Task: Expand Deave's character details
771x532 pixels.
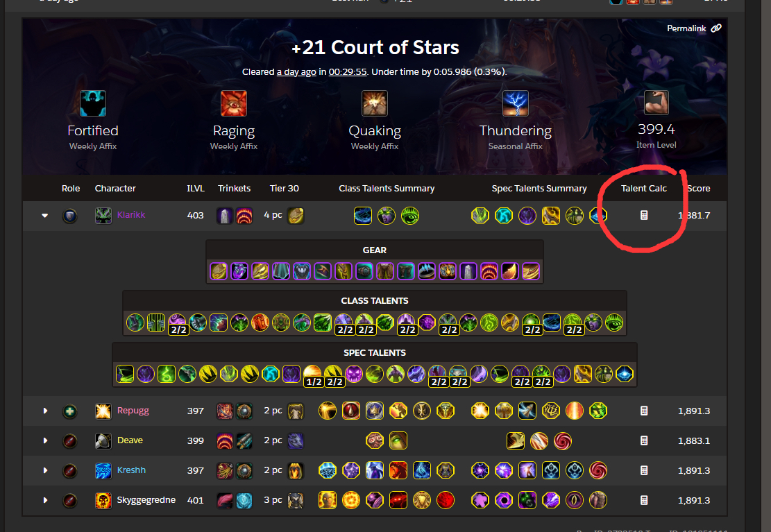Action: click(x=45, y=441)
